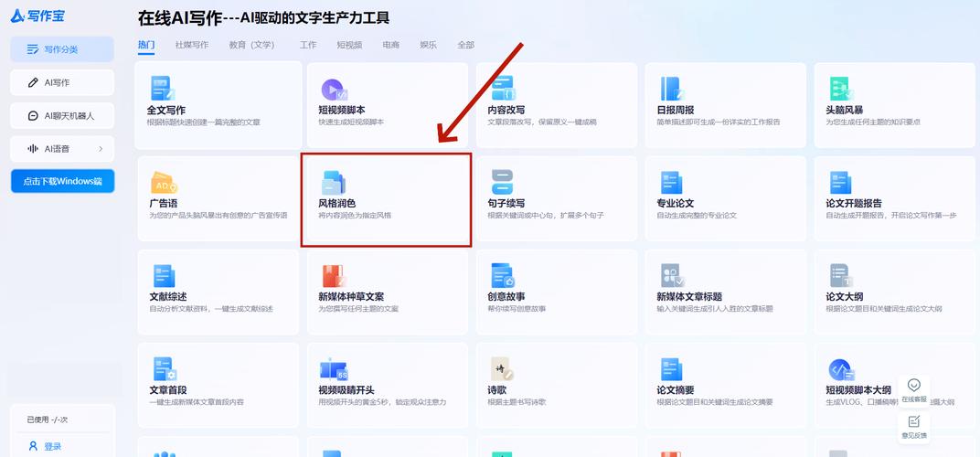Screen dimensions: 980x457
Task: Click the 视频吸睛开头 title text
Action: [x=346, y=390]
